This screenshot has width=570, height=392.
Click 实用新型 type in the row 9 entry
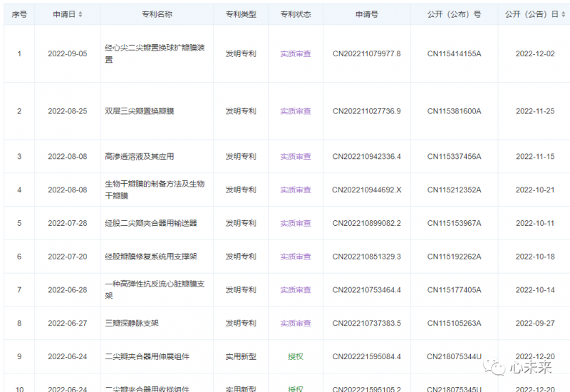(241, 356)
